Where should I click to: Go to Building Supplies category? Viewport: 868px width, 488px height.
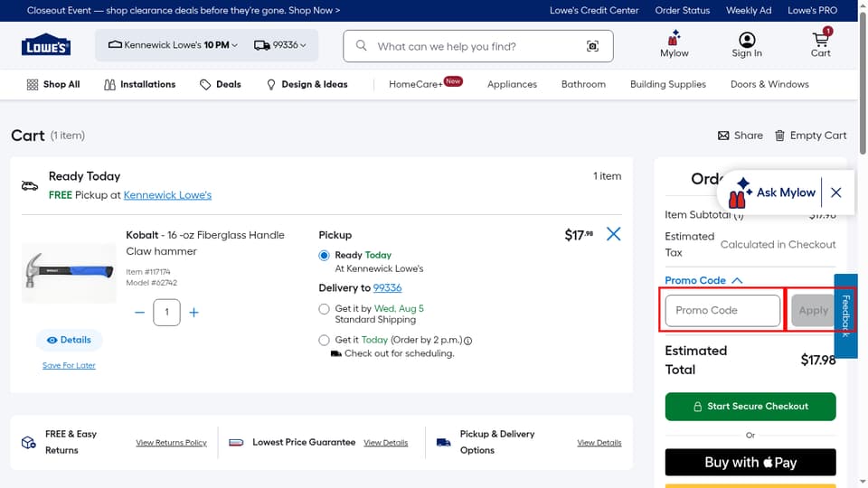click(667, 85)
